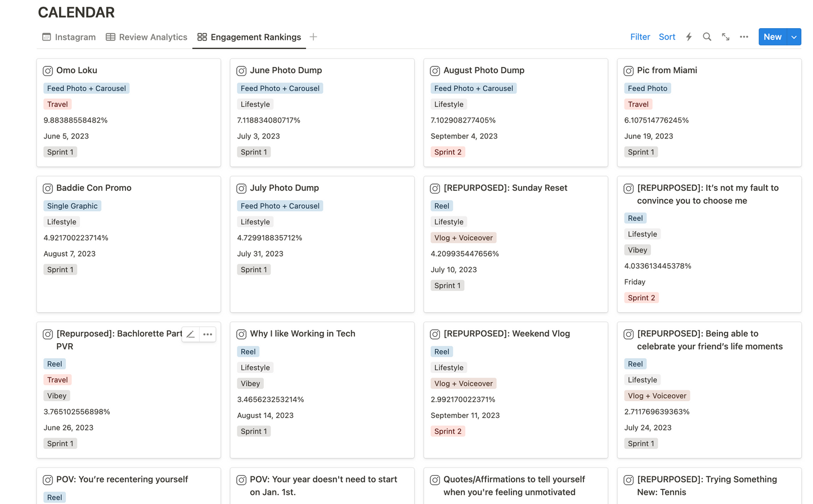The width and height of the screenshot is (813, 504).
Task: Select the Engagement Rankings tab
Action: (249, 37)
